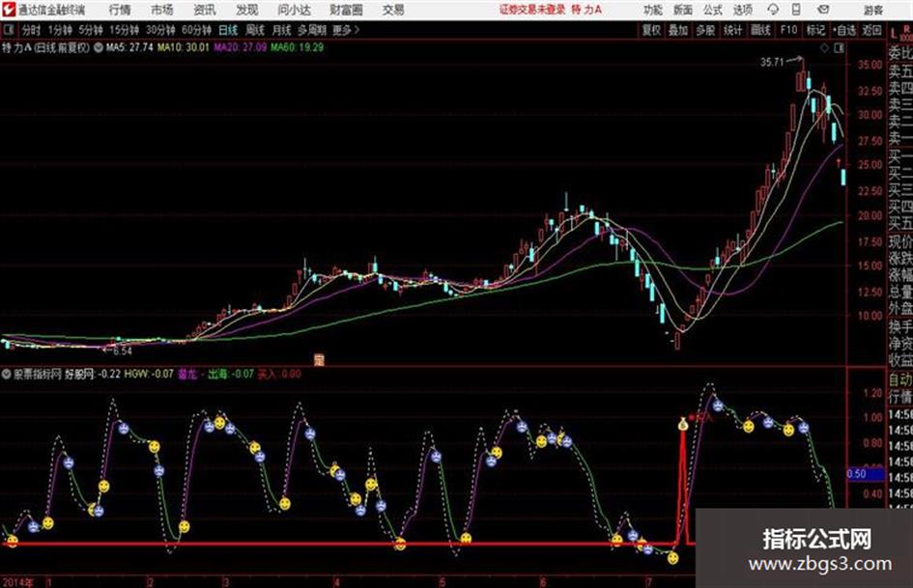
Task: Open the customer service headset icon
Action: [x=773, y=10]
